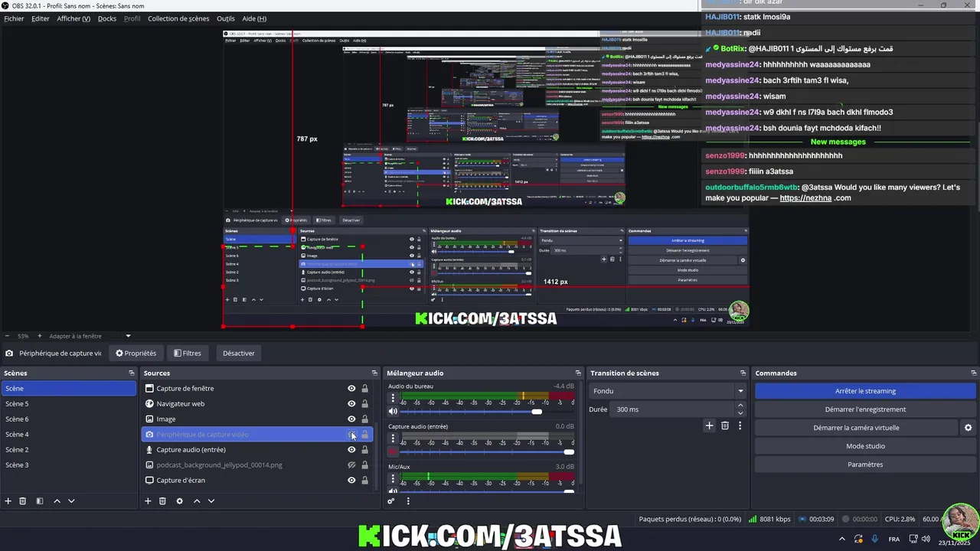Move selected source up in Sources toolbar
Viewport: 980px width, 551px height.
point(197,501)
